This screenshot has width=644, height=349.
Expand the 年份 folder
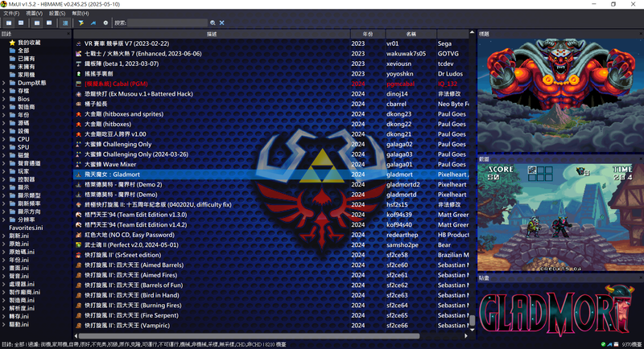4,115
